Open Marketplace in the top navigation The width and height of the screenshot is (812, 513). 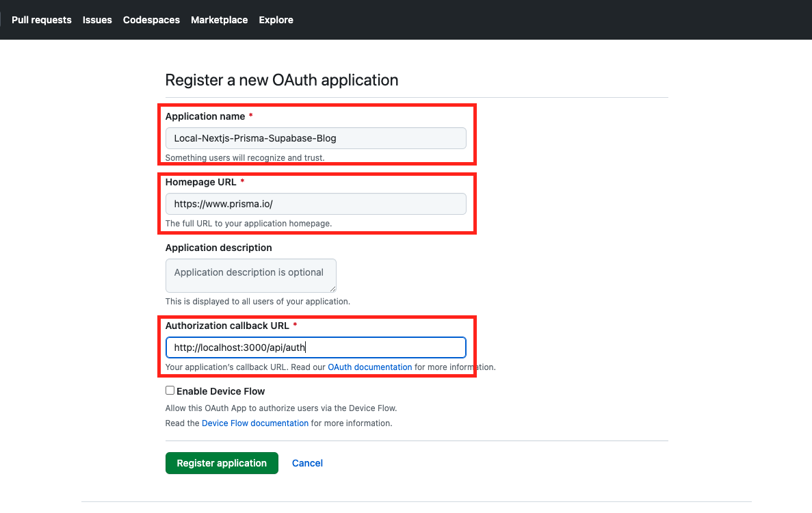click(219, 20)
